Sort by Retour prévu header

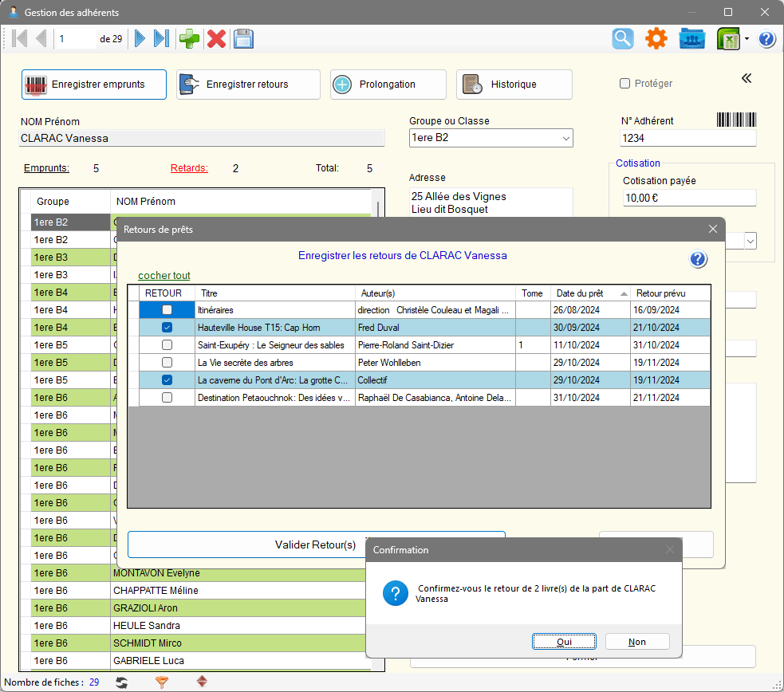pos(670,293)
